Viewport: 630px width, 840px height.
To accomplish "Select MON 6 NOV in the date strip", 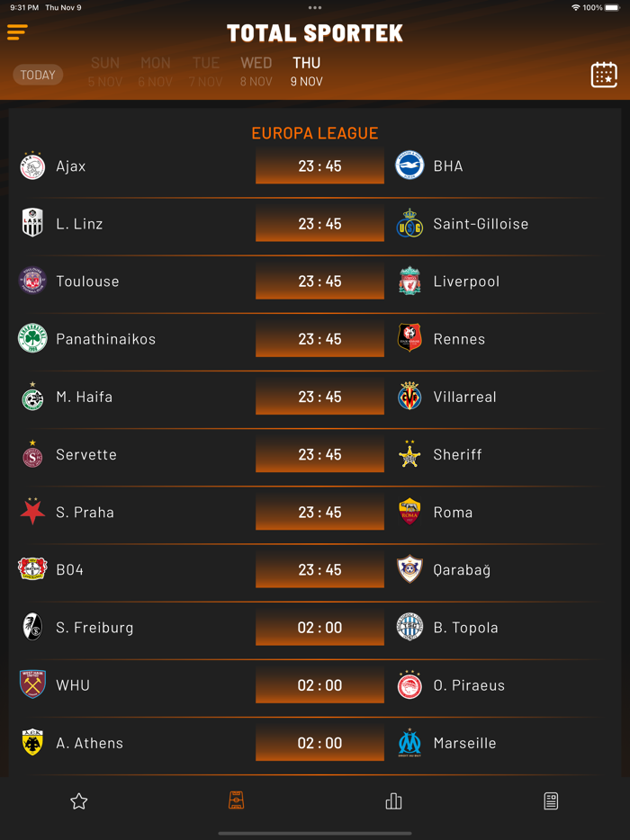I will [x=156, y=72].
